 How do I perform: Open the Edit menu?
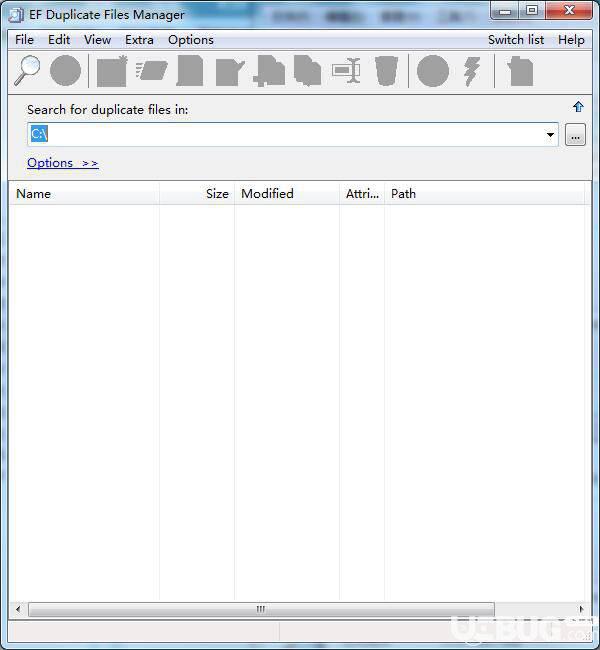pos(59,40)
